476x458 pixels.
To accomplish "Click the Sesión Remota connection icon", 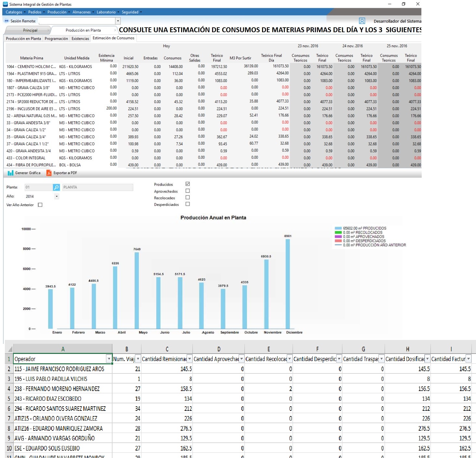I will point(6,21).
